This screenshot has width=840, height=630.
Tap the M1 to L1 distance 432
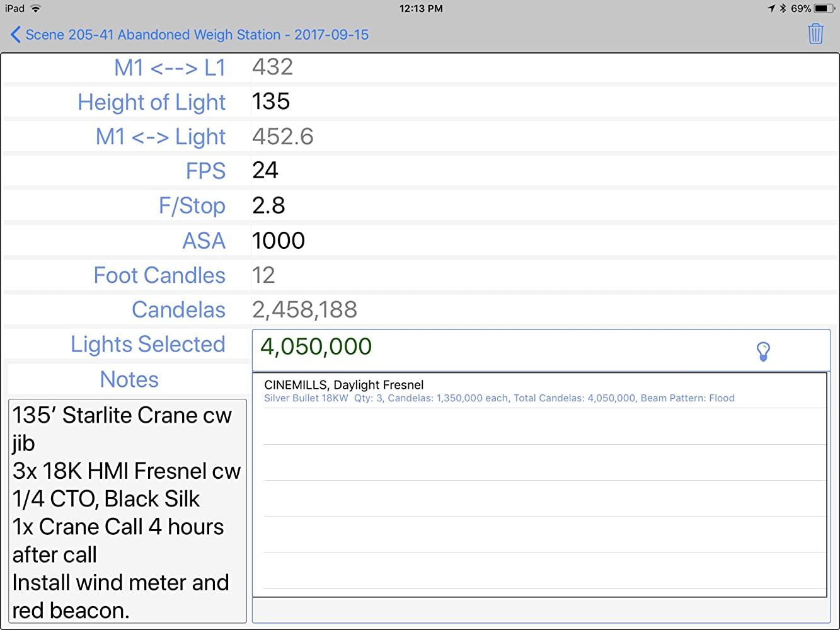click(x=273, y=67)
